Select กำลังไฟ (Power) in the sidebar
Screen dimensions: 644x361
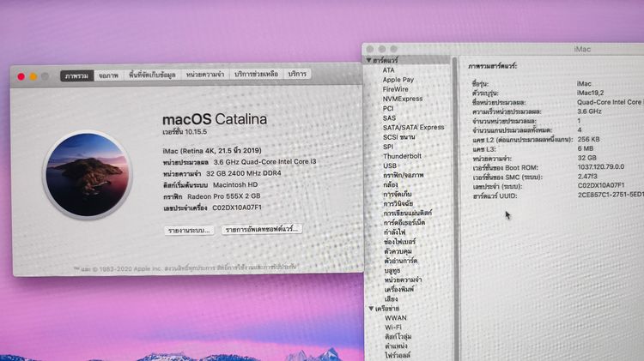[395, 232]
